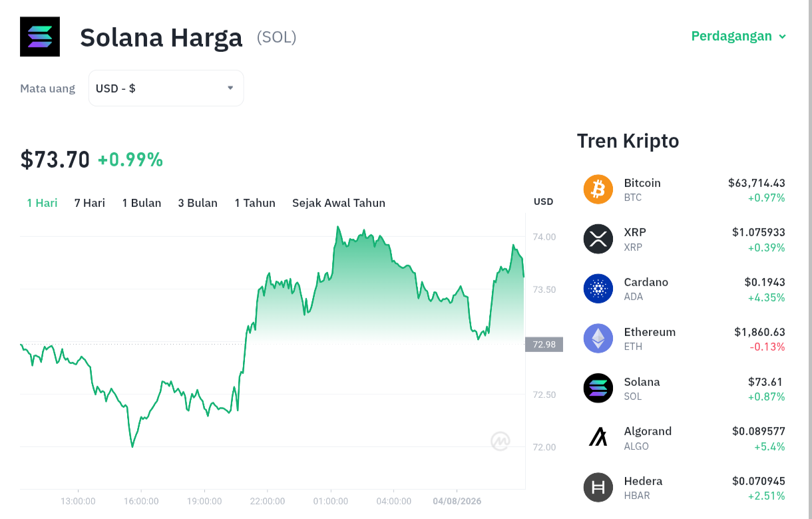Show the 3 Bulan chart range

point(198,203)
